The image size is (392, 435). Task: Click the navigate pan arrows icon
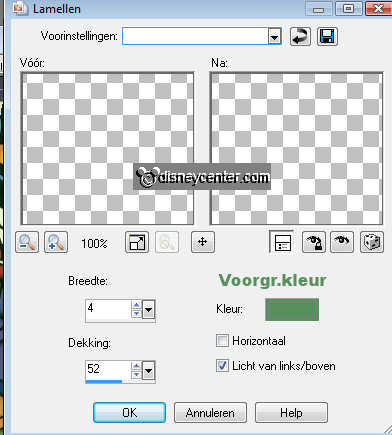click(x=203, y=242)
